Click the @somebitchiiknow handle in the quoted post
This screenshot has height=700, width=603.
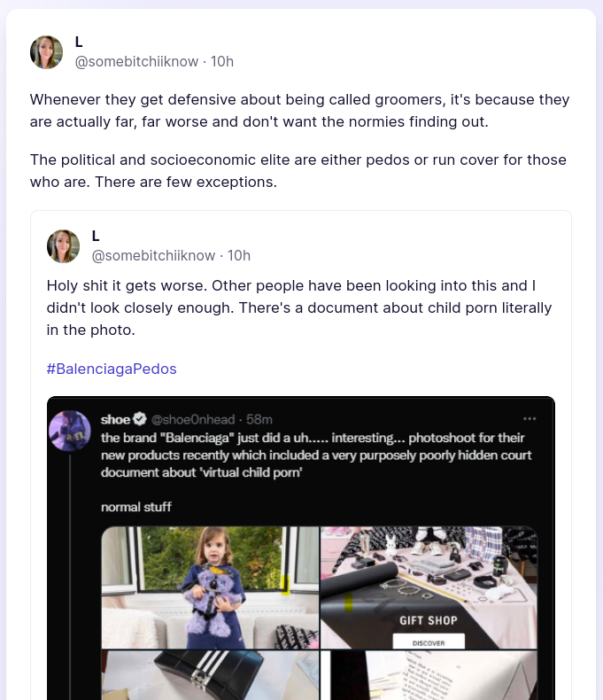click(154, 255)
